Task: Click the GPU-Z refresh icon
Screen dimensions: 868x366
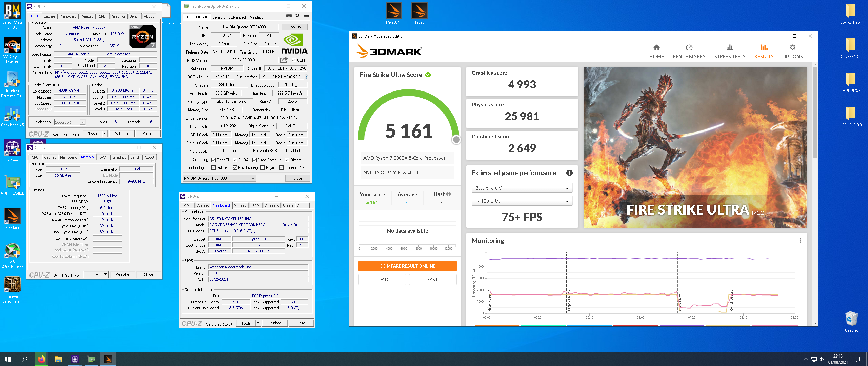Action: point(297,15)
